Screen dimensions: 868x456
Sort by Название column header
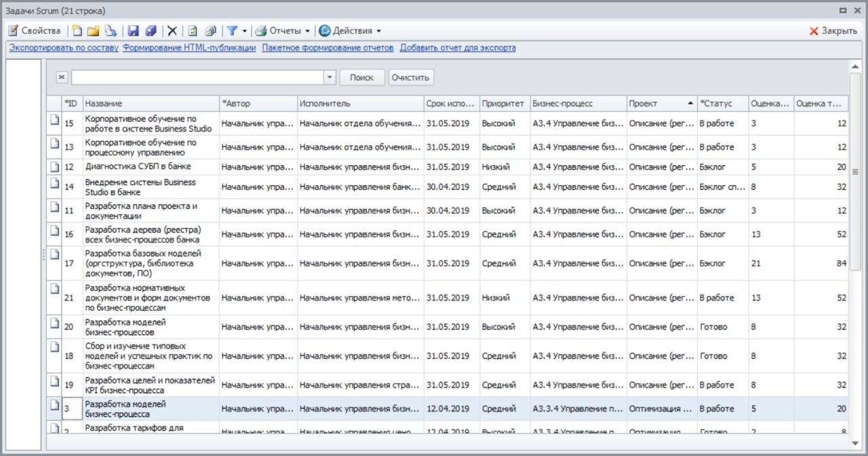[x=151, y=104]
